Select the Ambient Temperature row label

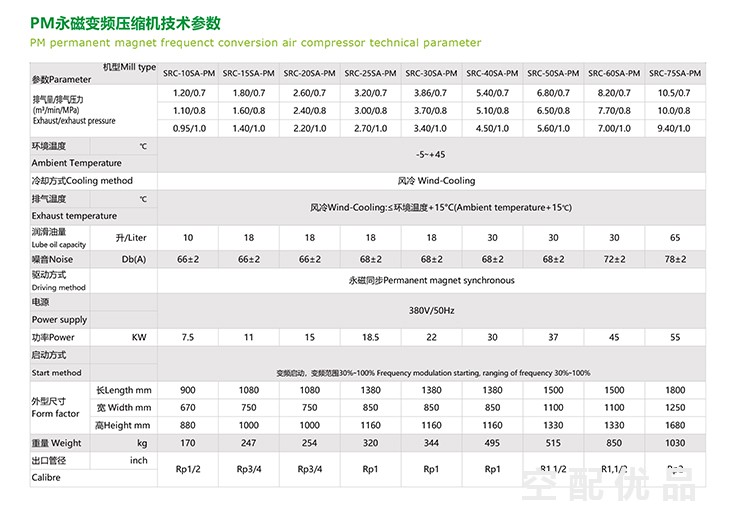76,163
